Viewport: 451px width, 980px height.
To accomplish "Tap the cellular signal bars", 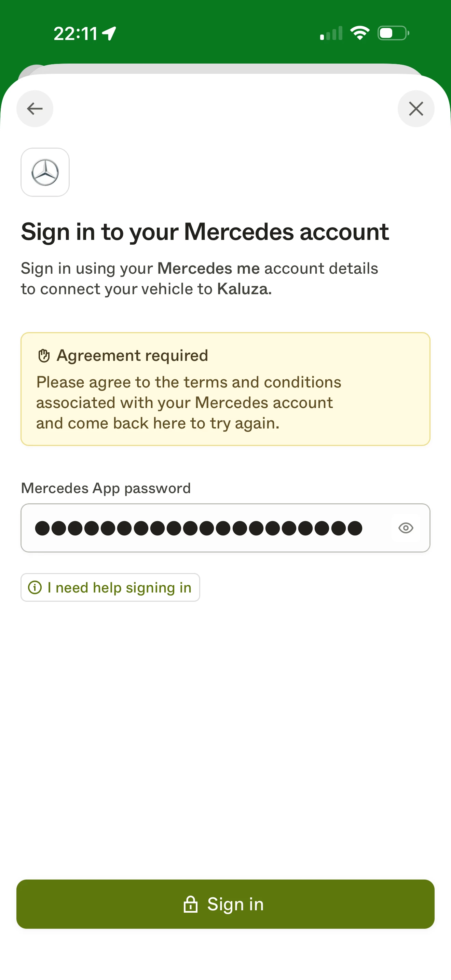I will coord(331,33).
